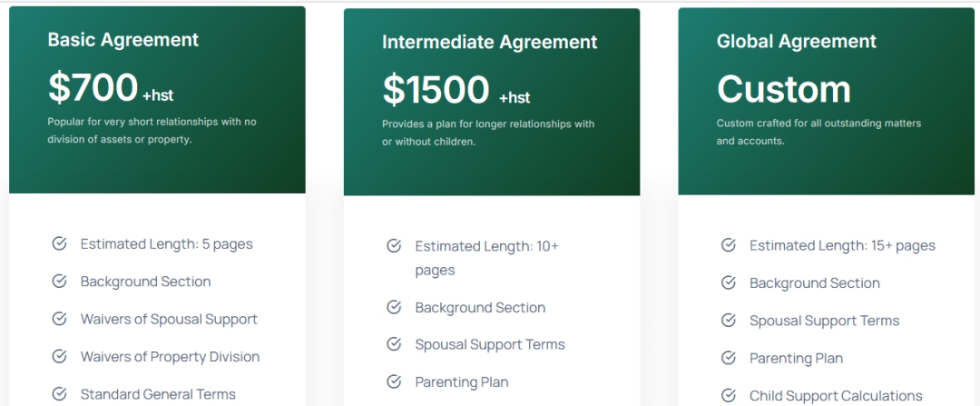980x406 pixels.
Task: Click checkmark icon beside Standard General Terms
Action: 59,394
